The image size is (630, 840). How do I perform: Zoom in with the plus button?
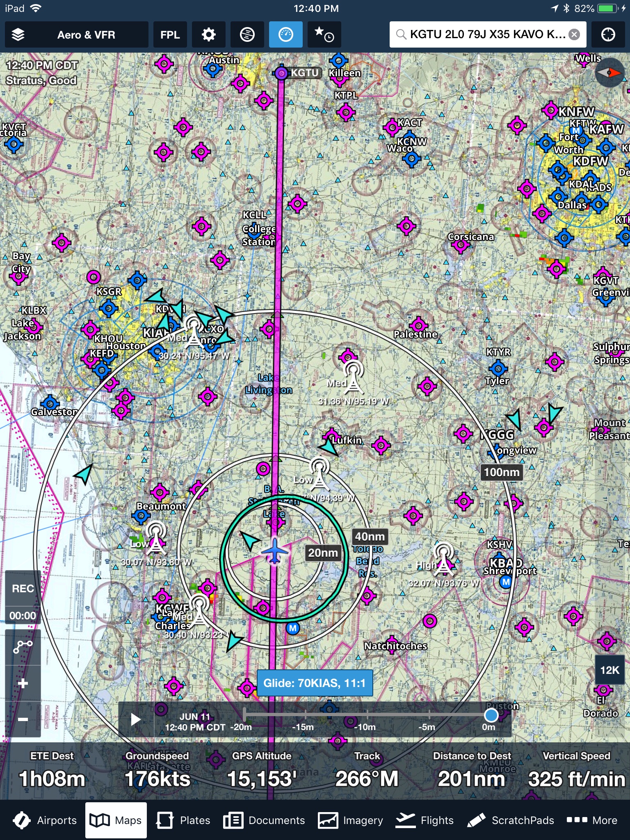point(23,683)
